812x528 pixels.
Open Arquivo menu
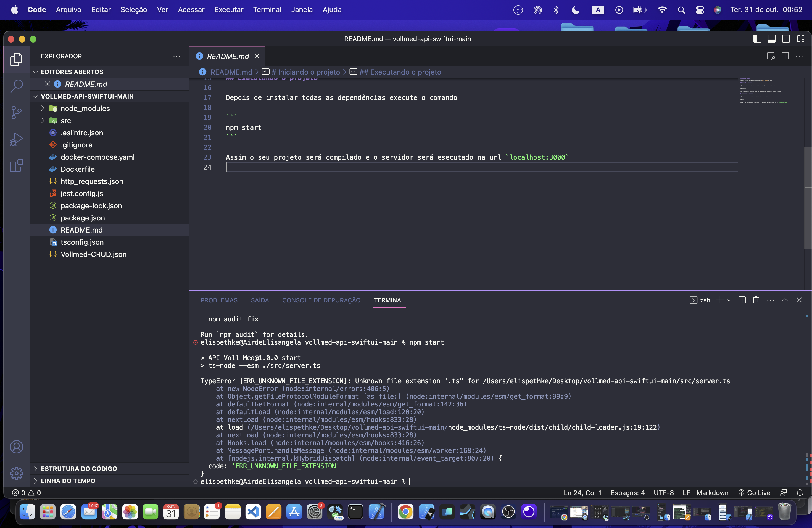(68, 10)
